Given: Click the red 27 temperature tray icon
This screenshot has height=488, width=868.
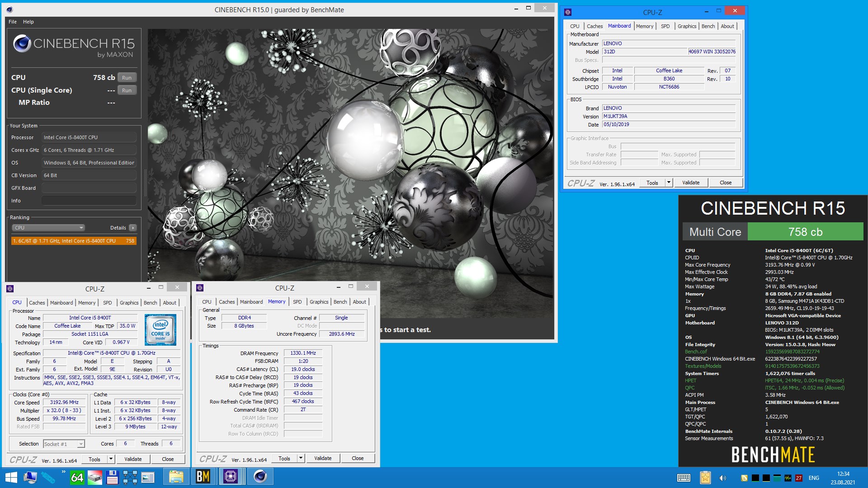Looking at the screenshot, I should tap(799, 478).
